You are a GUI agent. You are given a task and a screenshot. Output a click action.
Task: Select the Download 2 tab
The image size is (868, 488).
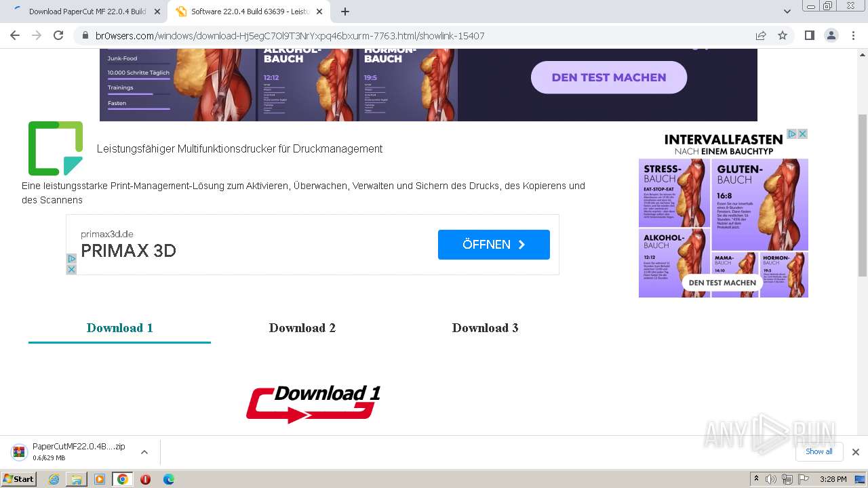[x=302, y=328]
